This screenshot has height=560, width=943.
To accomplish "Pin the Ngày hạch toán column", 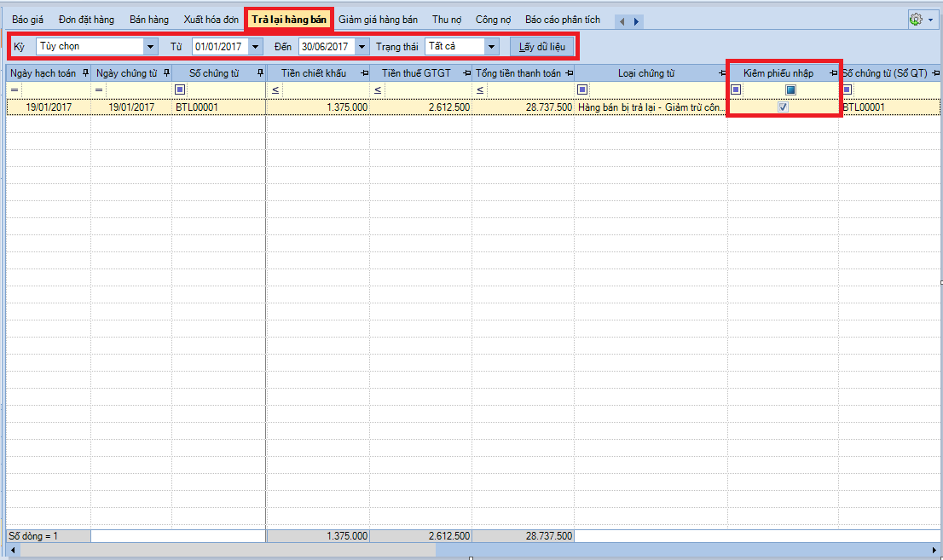I will [x=85, y=73].
